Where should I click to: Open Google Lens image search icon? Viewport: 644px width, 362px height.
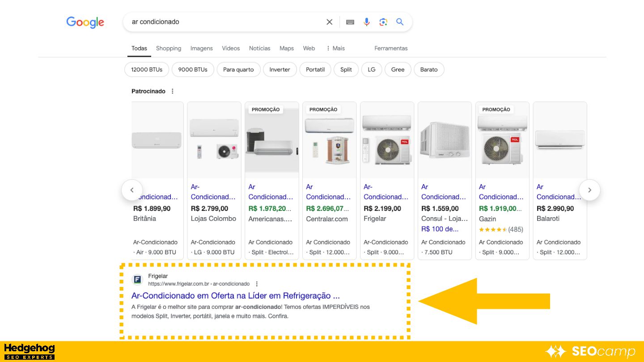coord(383,22)
